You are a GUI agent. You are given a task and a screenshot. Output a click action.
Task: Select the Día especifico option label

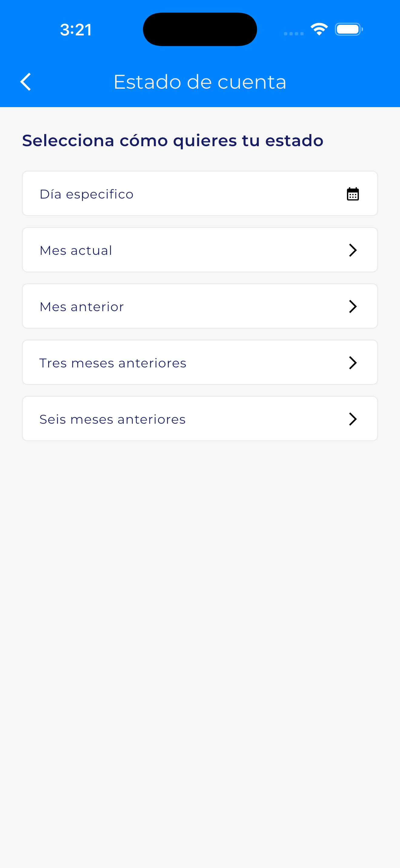87,194
